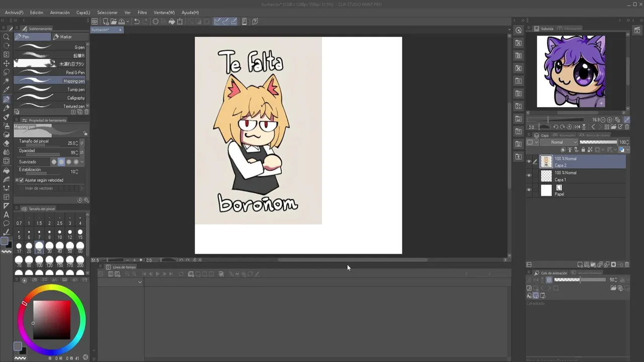Screen dimensions: 644x362
Task: Select the Zoom magnifier tool
Action: click(x=6, y=37)
